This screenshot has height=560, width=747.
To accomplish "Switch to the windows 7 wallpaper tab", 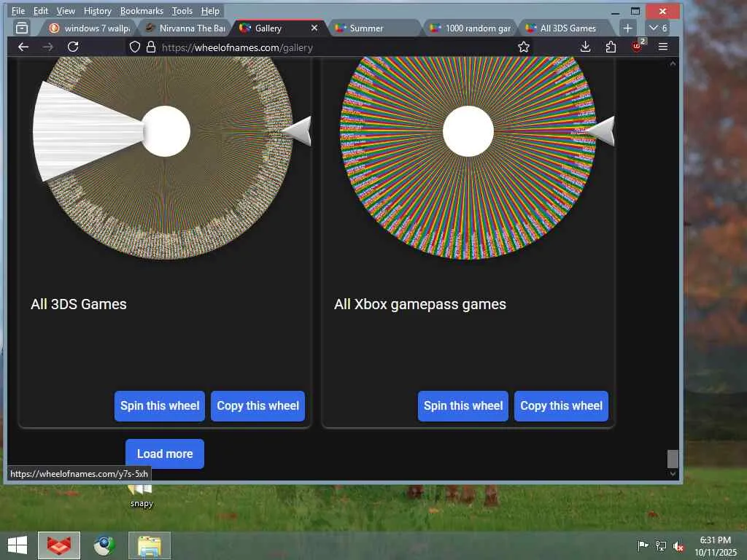I will 89,28.
